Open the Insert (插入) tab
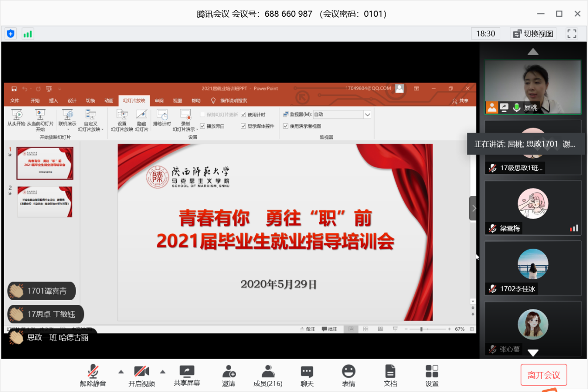Viewport: 588px width, 392px height. pos(53,101)
